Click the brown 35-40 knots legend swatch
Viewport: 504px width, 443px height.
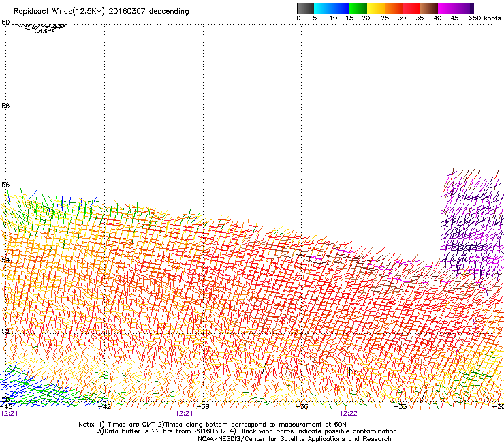[x=429, y=8]
